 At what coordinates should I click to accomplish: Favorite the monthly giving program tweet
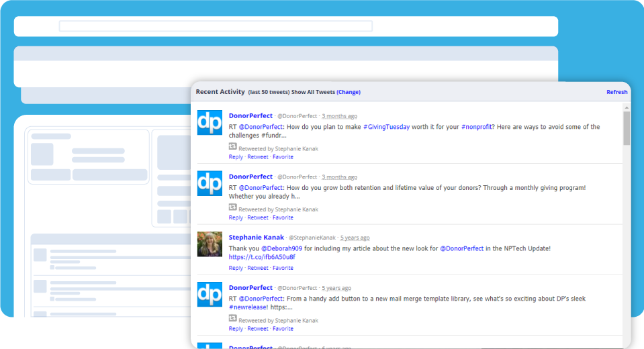pyautogui.click(x=283, y=217)
